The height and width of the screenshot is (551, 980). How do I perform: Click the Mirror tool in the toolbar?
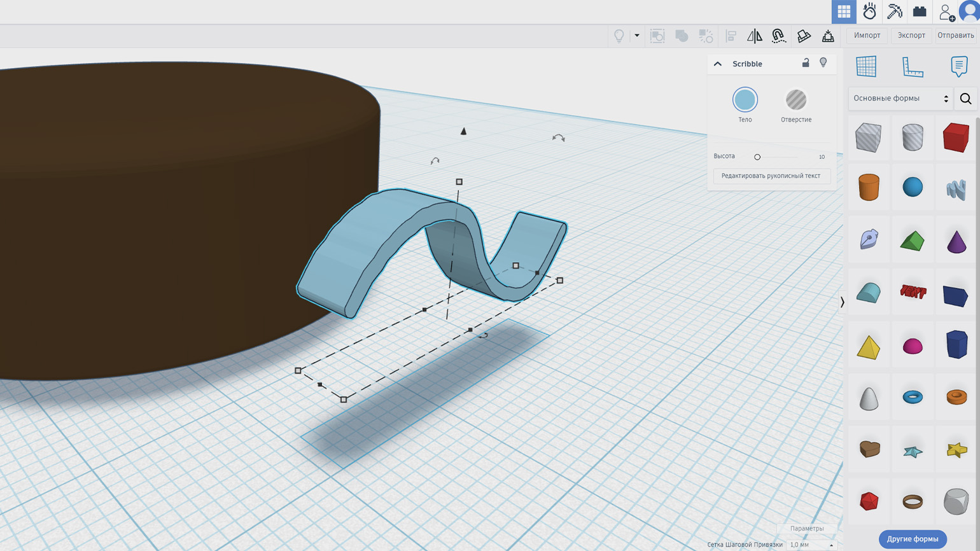(754, 36)
